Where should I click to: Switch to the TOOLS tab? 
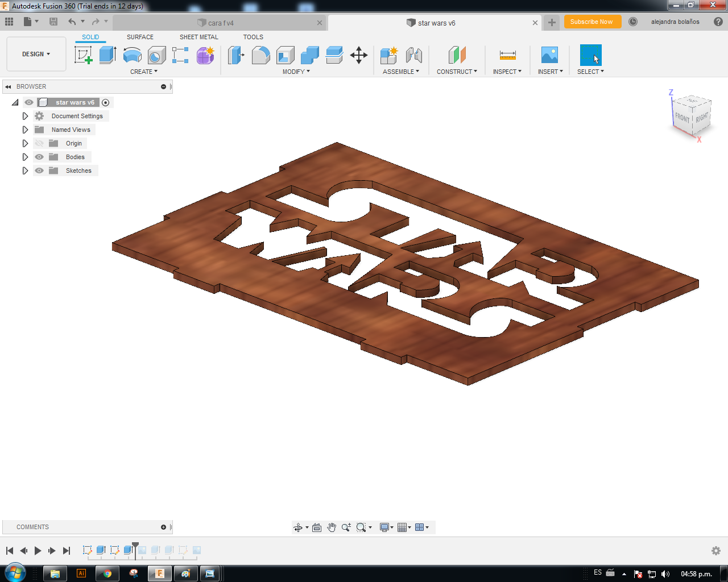click(x=253, y=37)
